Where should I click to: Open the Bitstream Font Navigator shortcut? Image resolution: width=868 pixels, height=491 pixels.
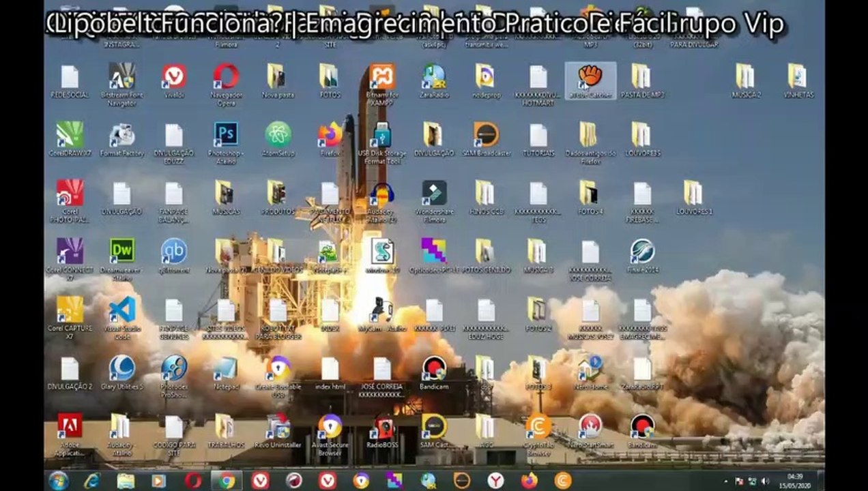(x=121, y=85)
